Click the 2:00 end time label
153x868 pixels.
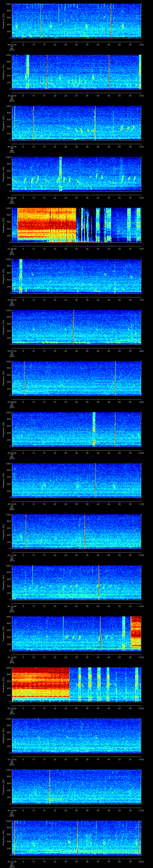141,44
